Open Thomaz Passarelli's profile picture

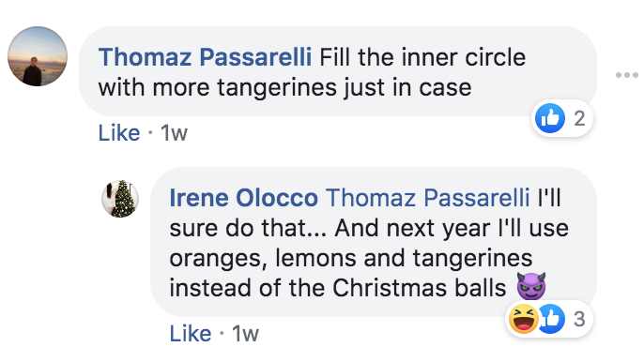(38, 56)
